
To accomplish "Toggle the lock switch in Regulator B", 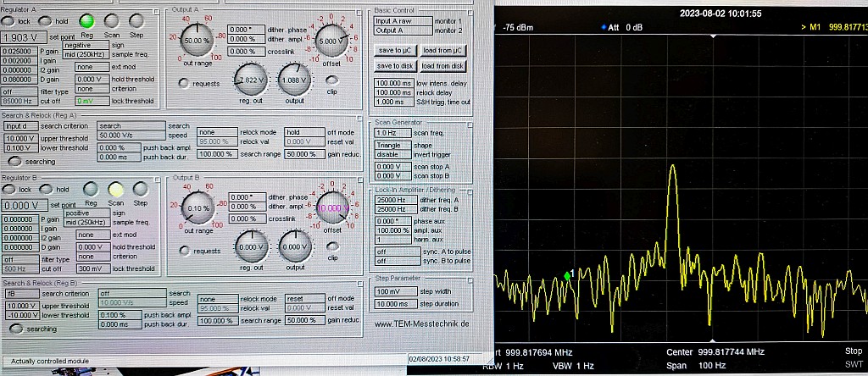I will [9, 190].
